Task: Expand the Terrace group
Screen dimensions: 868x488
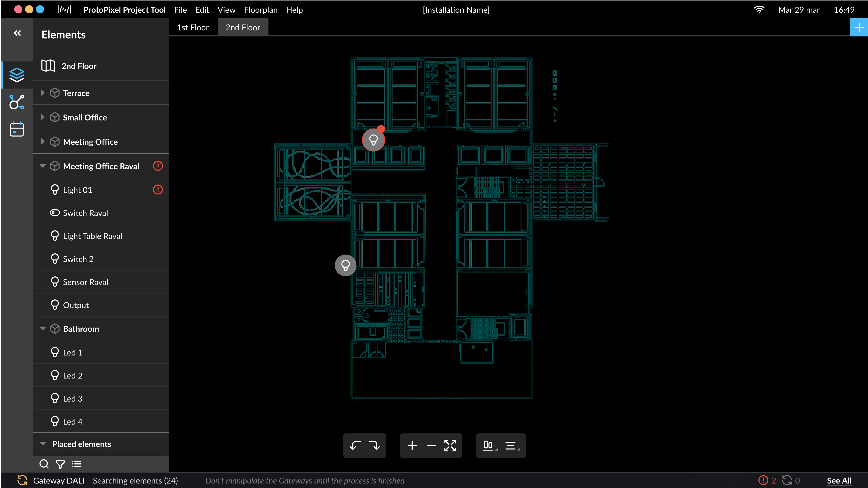Action: pos(43,93)
